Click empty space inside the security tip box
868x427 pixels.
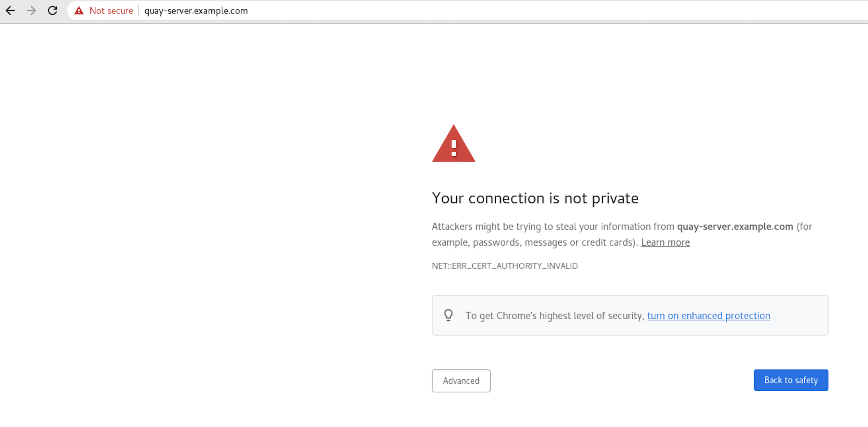click(799, 316)
